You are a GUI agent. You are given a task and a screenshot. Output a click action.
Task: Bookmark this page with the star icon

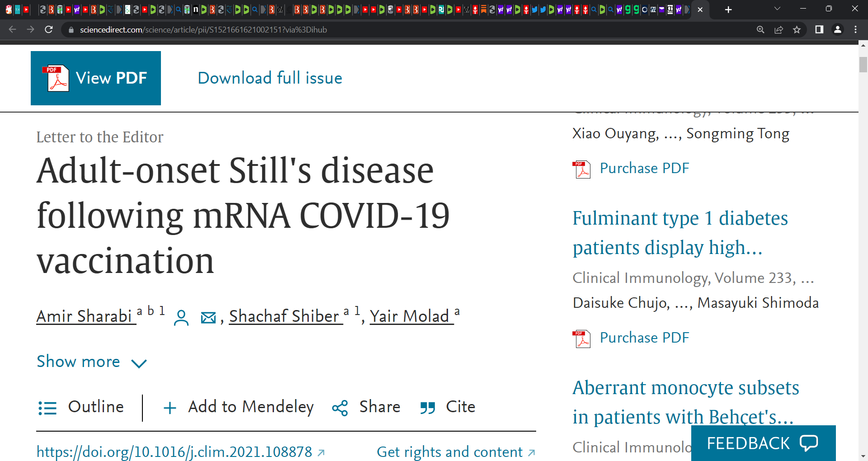coord(797,30)
